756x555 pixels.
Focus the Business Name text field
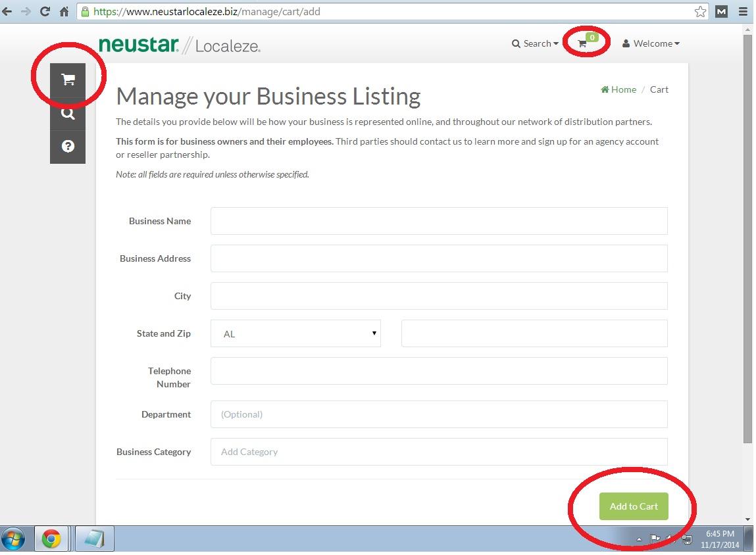click(x=439, y=221)
